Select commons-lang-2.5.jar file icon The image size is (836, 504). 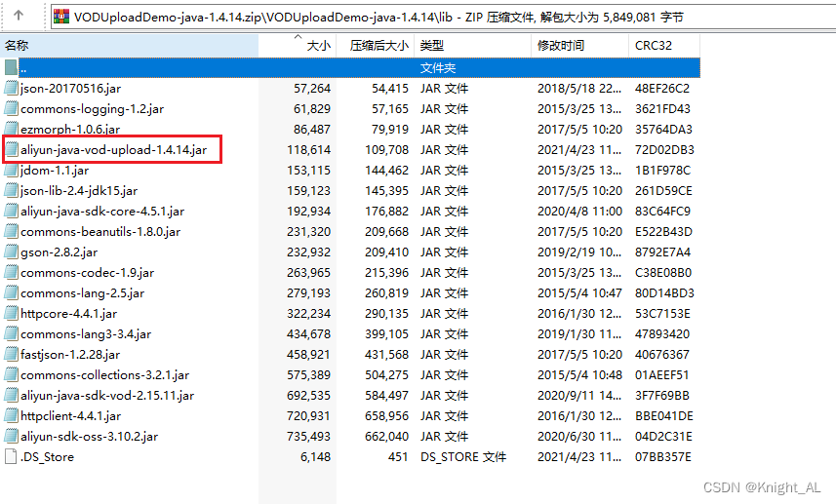(x=11, y=293)
